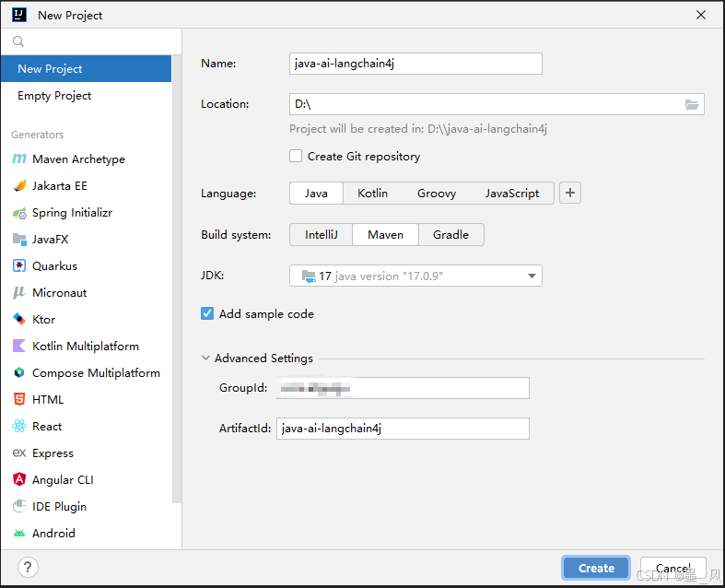
Task: Click the Spring Initializr leaf icon
Action: pos(19,213)
